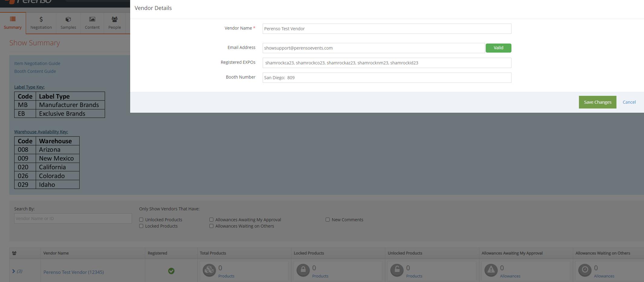
Task: Open Allowances Waiting on Others link
Action: 604,276
